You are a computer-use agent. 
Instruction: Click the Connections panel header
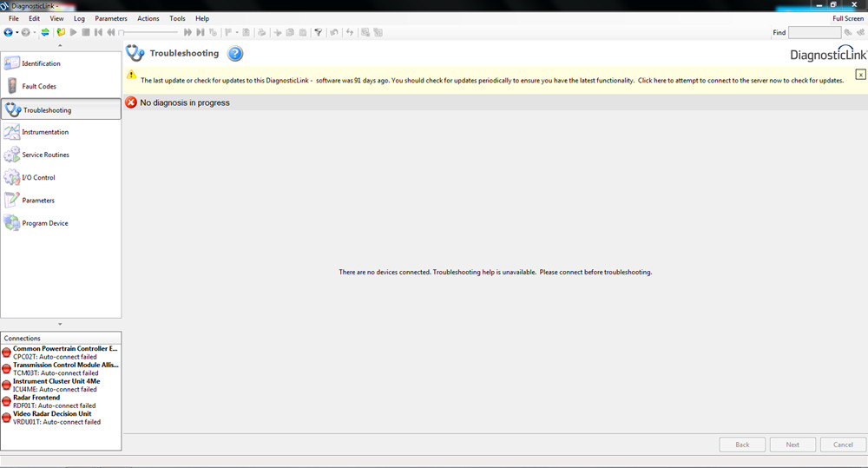click(61, 338)
